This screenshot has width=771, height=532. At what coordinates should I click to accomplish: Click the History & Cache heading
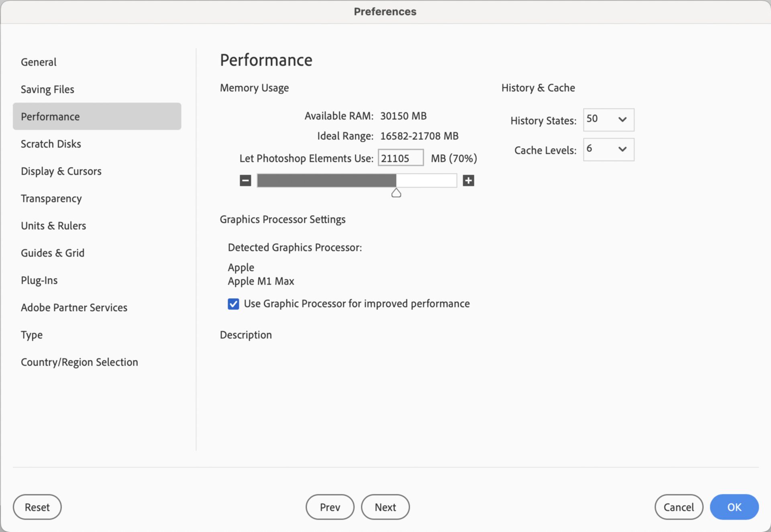[x=538, y=88]
